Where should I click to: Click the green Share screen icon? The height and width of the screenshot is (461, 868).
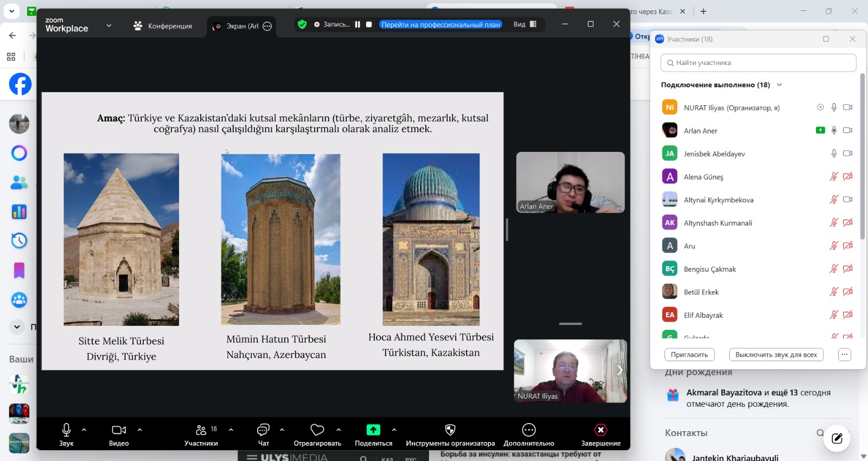tap(373, 430)
